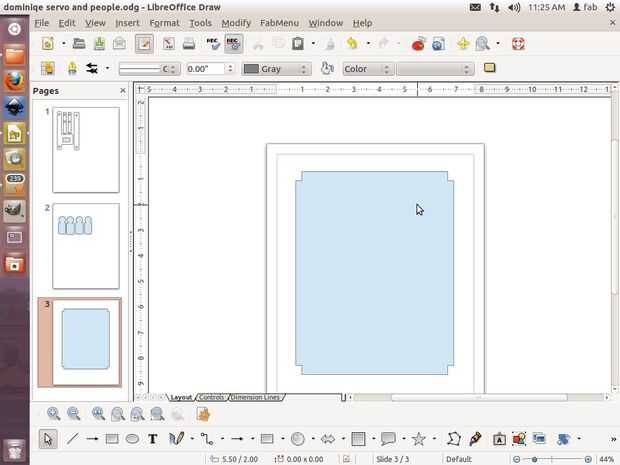This screenshot has height=465, width=620.
Task: Toggle AutoSpellcheck in the toolbar
Action: (x=233, y=44)
